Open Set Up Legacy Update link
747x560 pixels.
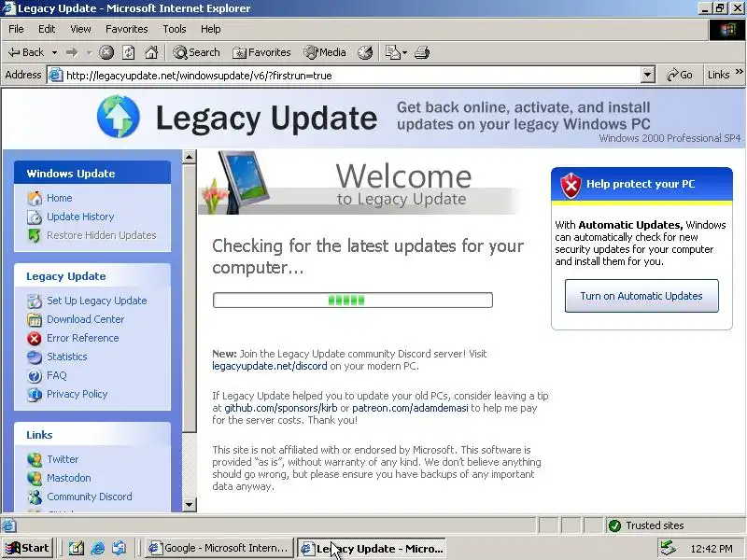[x=97, y=301]
